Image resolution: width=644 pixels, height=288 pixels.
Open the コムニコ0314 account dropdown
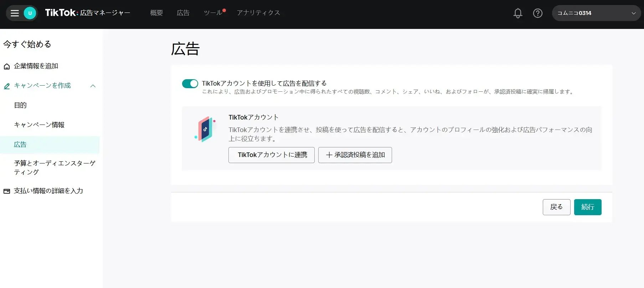pyautogui.click(x=596, y=13)
